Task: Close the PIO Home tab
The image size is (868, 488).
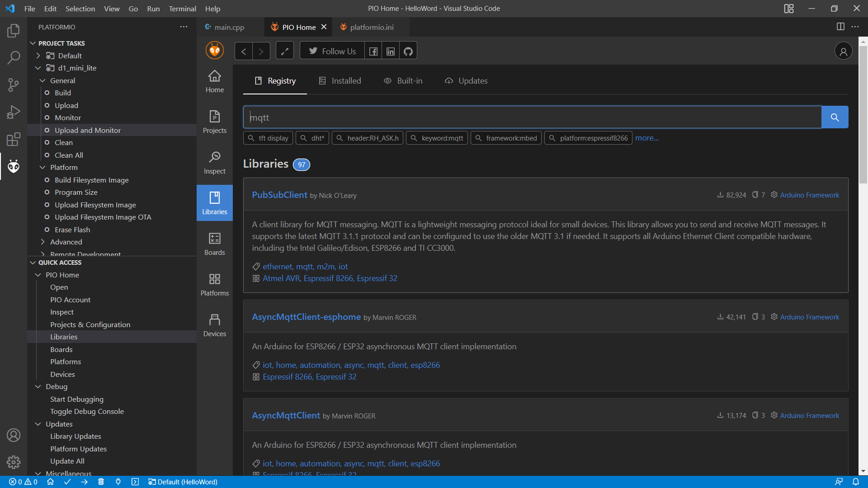Action: pyautogui.click(x=324, y=27)
